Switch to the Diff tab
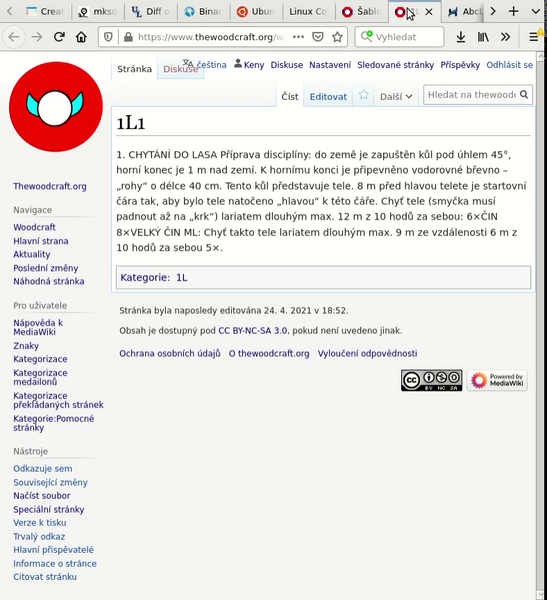 pyautogui.click(x=150, y=11)
